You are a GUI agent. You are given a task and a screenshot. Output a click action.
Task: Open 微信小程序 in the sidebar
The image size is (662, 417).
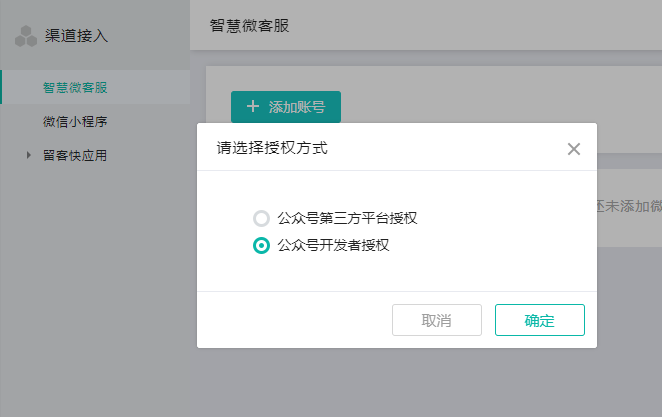(74, 122)
